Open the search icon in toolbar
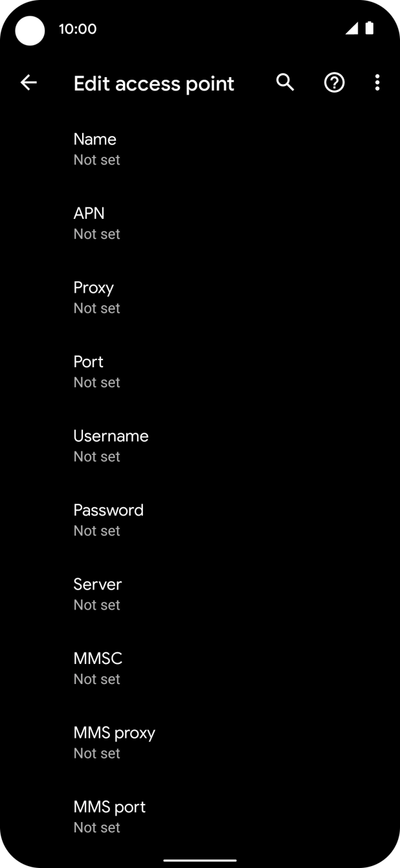400x868 pixels. [285, 83]
